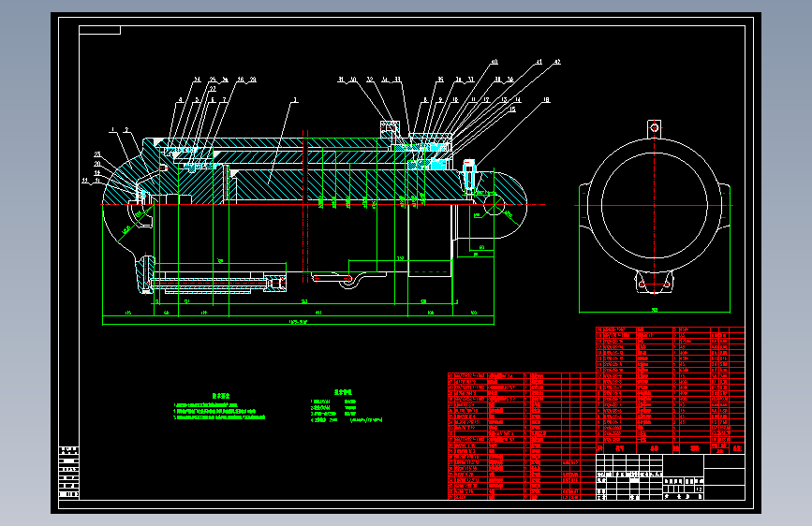Click the green technical requirements text block

tap(219, 407)
